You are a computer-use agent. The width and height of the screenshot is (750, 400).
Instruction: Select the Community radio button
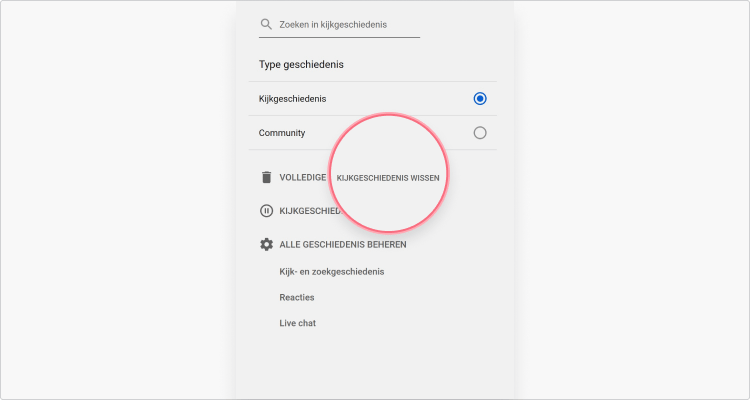[x=480, y=133]
